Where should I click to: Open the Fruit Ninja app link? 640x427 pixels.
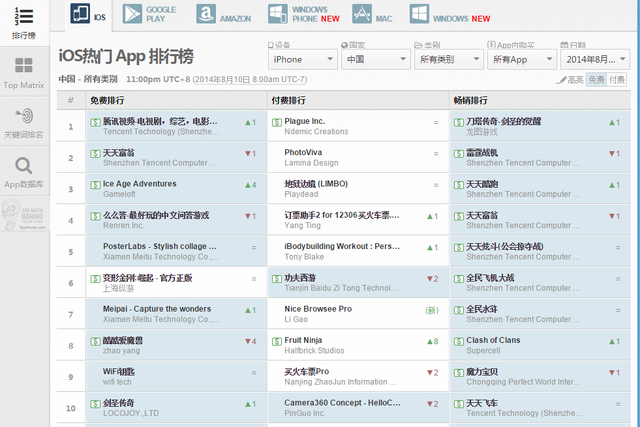point(303,340)
